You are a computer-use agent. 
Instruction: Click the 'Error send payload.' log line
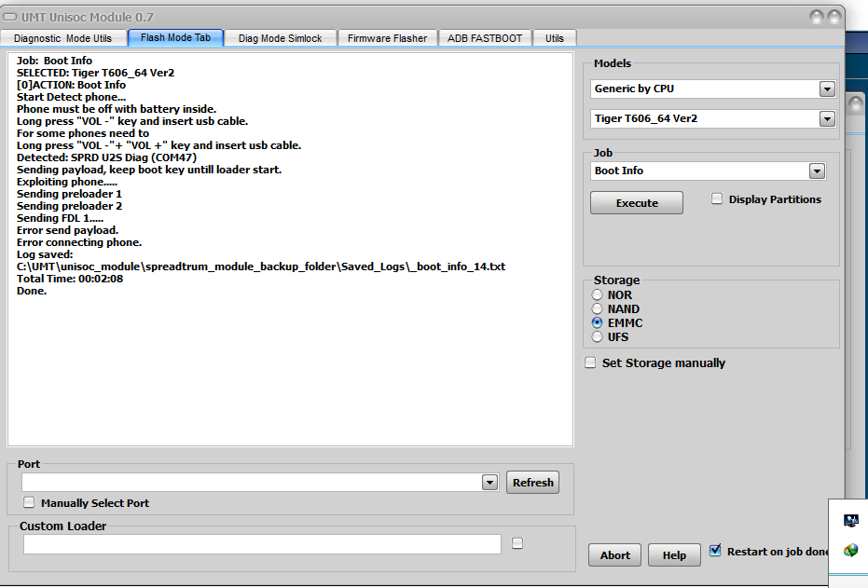[67, 230]
